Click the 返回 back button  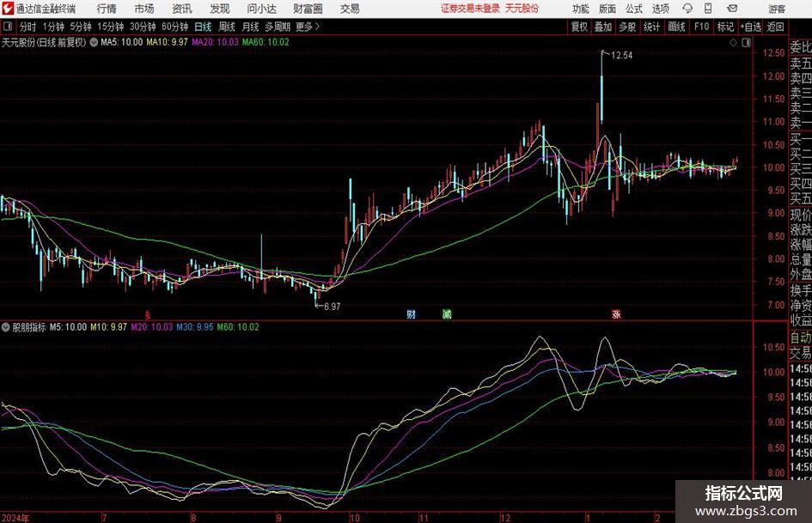tap(775, 27)
